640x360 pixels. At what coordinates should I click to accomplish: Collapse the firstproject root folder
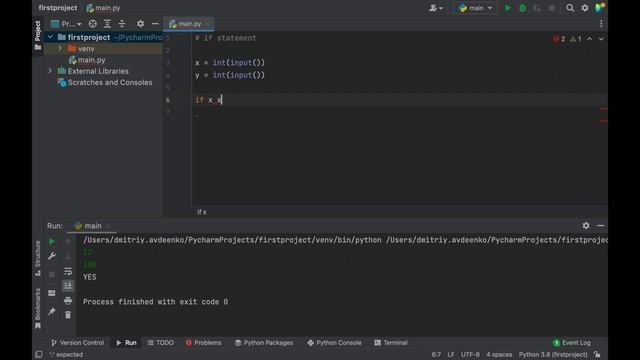[x=50, y=37]
